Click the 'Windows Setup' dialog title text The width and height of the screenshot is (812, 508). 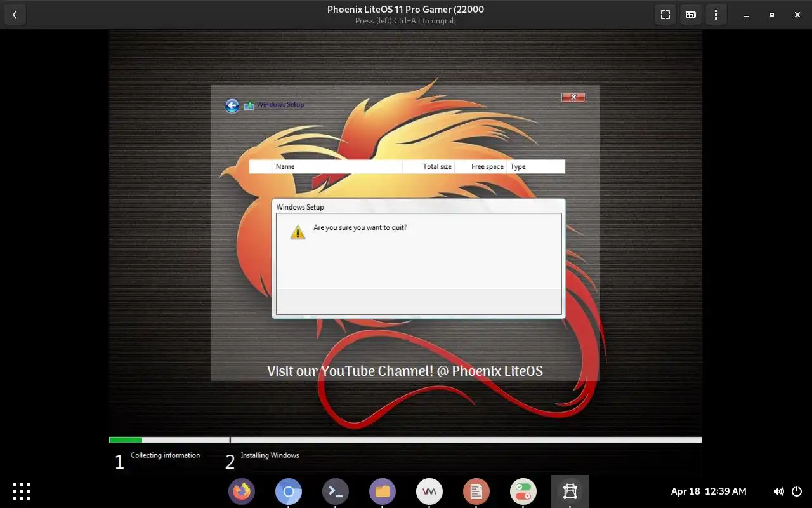(300, 207)
